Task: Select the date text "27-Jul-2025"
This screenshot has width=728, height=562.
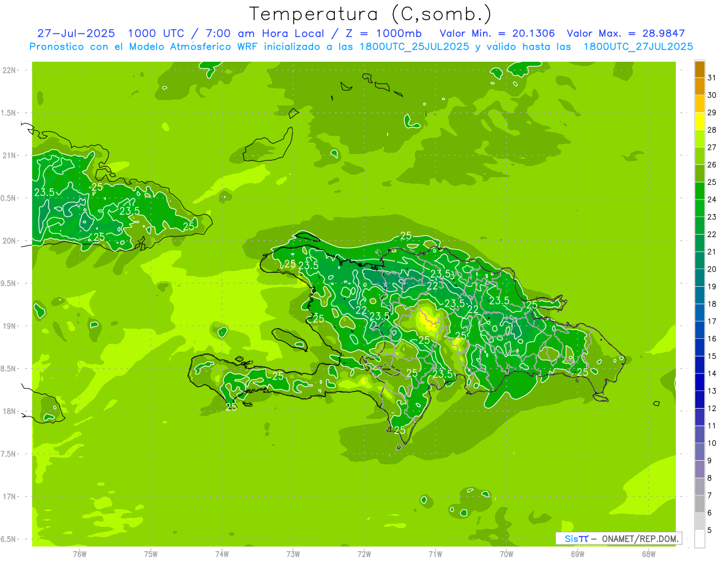Action: [x=76, y=33]
